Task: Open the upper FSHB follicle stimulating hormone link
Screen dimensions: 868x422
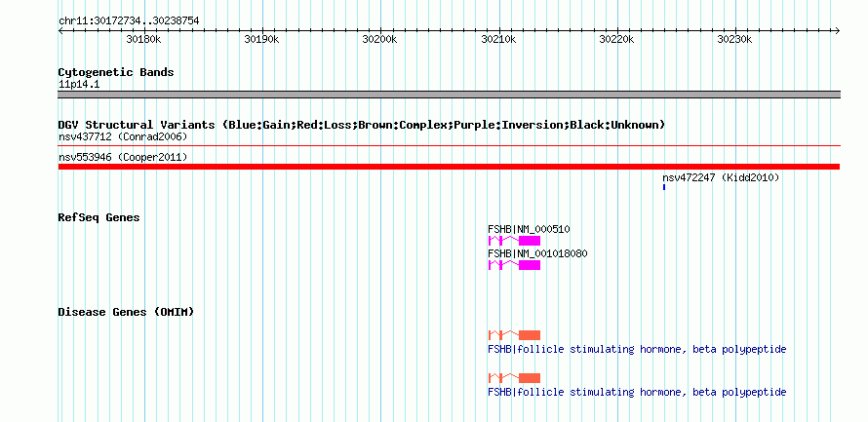Action: [x=637, y=350]
